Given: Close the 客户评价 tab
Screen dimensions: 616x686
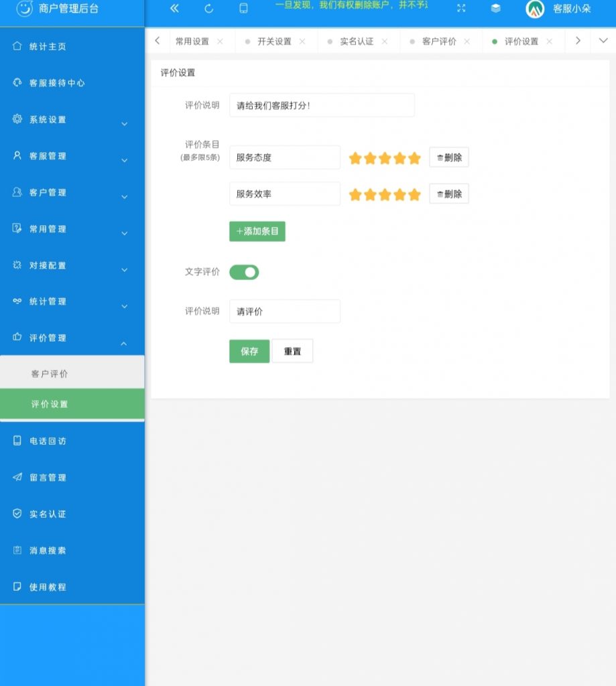Looking at the screenshot, I should [467, 42].
